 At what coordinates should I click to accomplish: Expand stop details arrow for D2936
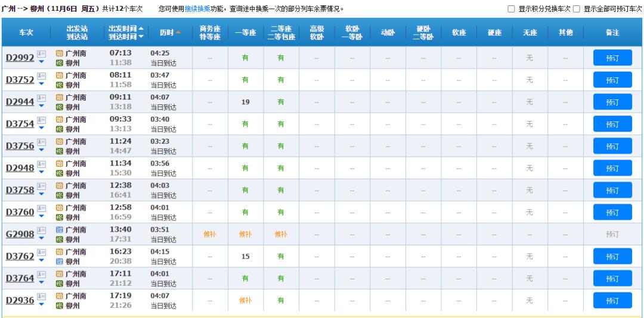[x=41, y=305]
